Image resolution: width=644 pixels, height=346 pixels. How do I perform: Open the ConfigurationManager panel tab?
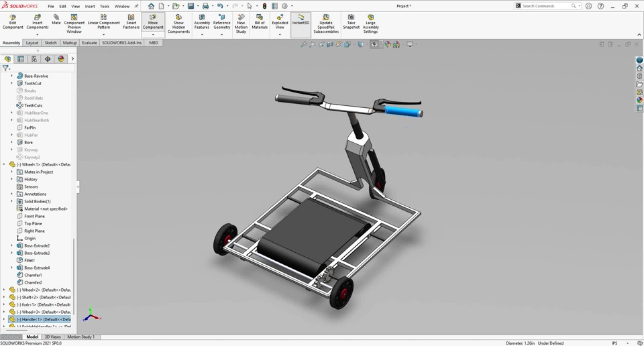[x=34, y=59]
